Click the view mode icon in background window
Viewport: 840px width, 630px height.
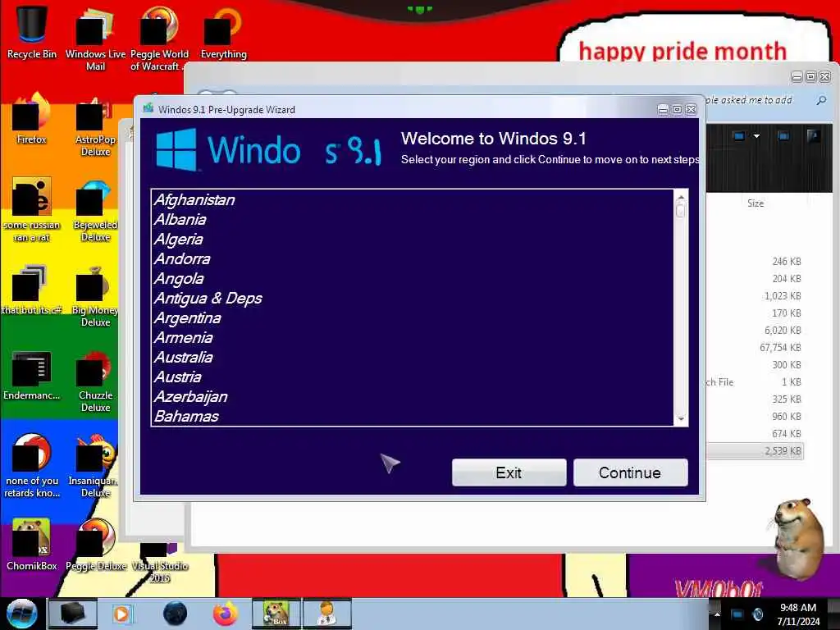tap(739, 136)
